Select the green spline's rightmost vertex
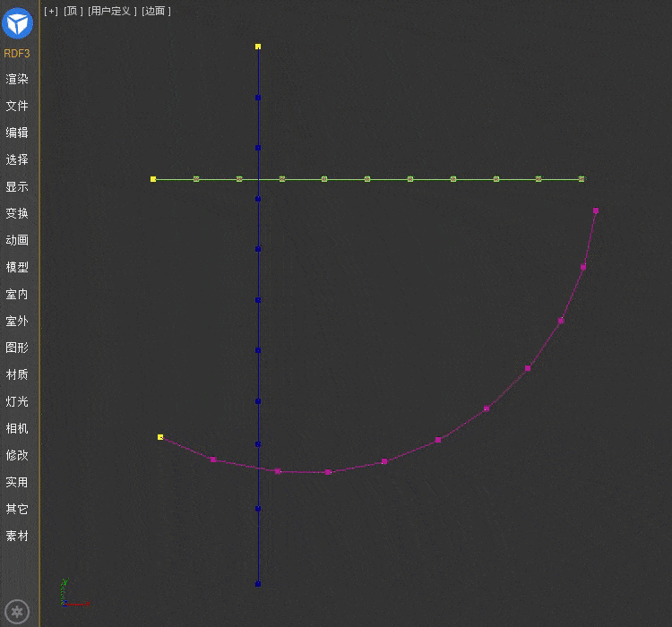Viewport: 672px width, 627px height. [582, 179]
